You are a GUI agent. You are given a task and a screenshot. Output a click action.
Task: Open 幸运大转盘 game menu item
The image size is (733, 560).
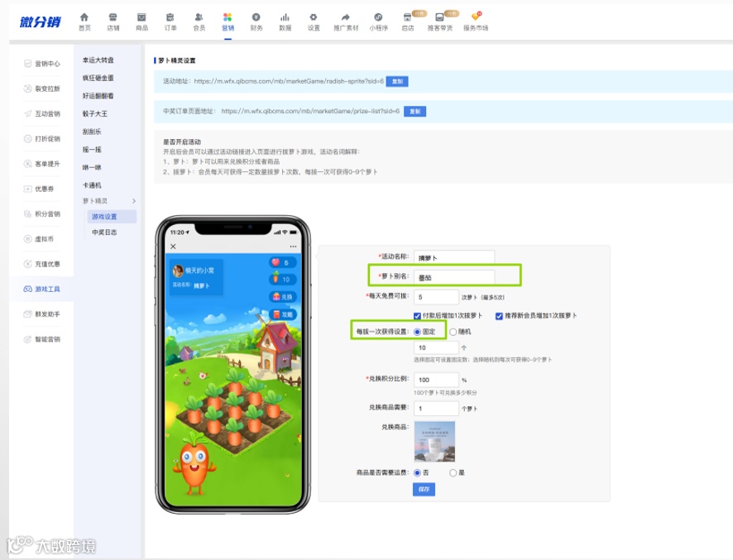(98, 60)
